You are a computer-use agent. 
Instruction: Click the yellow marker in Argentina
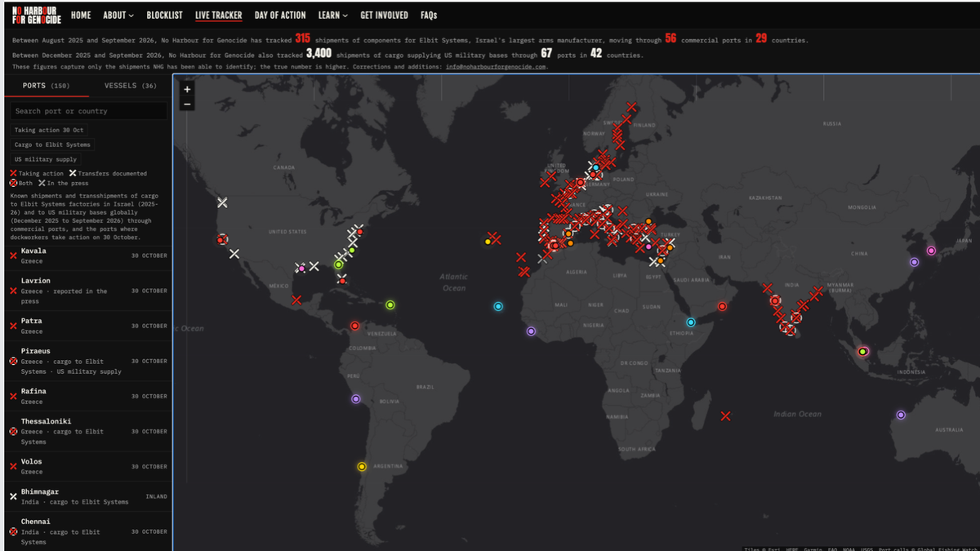tap(362, 466)
